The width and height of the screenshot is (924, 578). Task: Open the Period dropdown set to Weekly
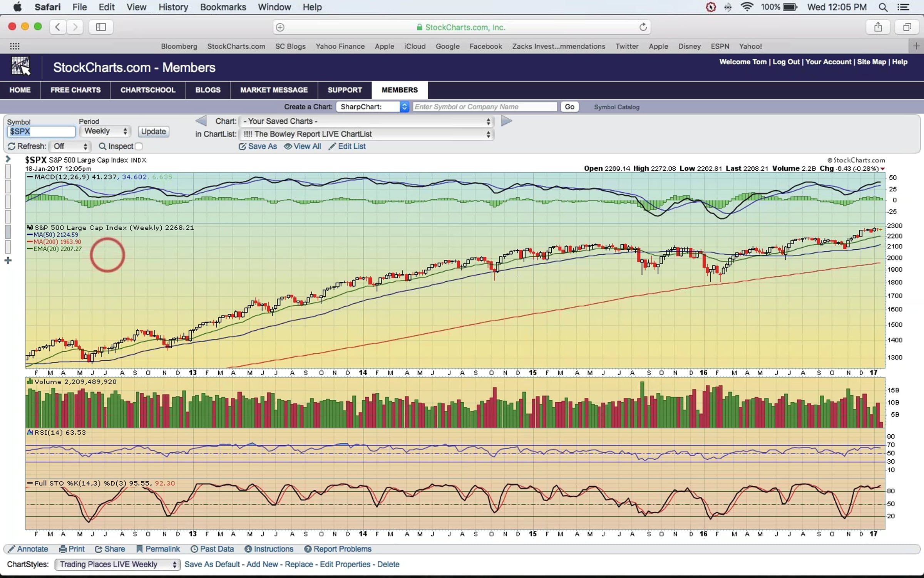(x=105, y=131)
